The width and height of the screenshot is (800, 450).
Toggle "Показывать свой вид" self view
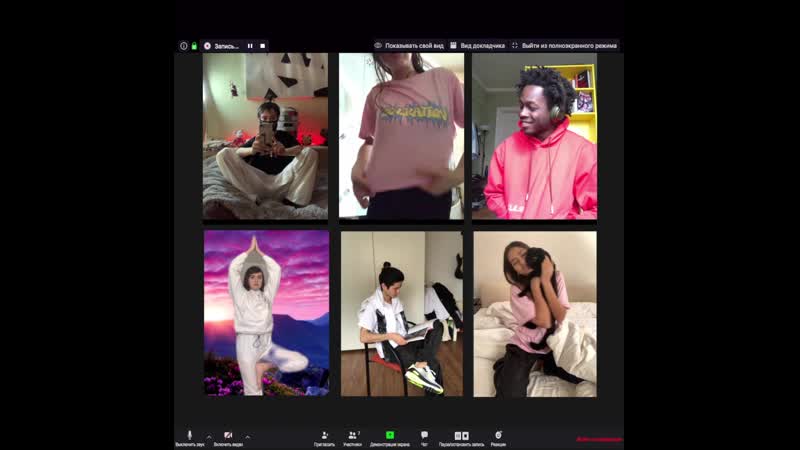point(409,45)
